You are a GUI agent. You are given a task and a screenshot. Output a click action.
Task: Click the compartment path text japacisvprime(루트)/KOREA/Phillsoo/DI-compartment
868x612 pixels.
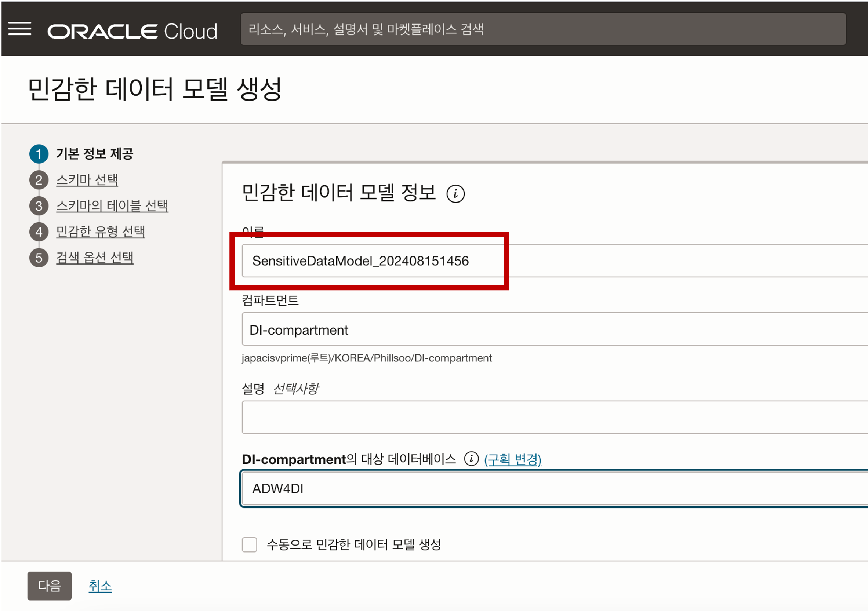[x=367, y=358]
